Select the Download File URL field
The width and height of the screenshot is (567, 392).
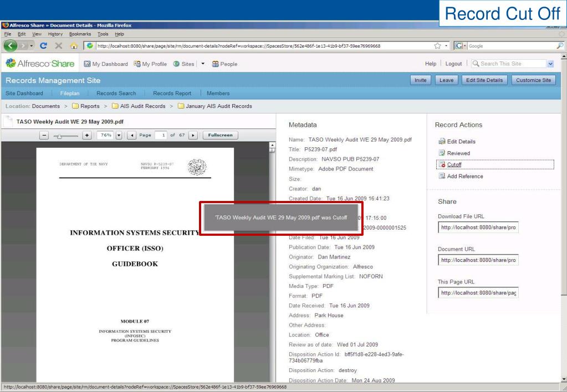click(478, 227)
